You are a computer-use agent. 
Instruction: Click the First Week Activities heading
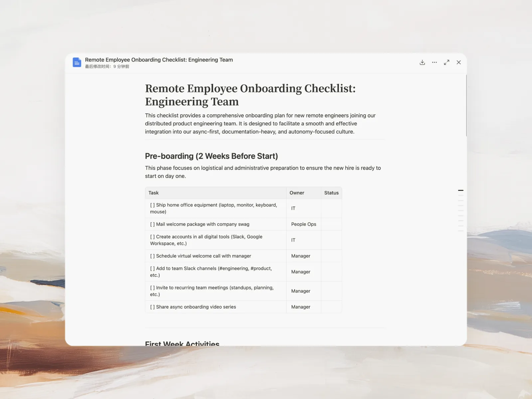click(x=182, y=343)
